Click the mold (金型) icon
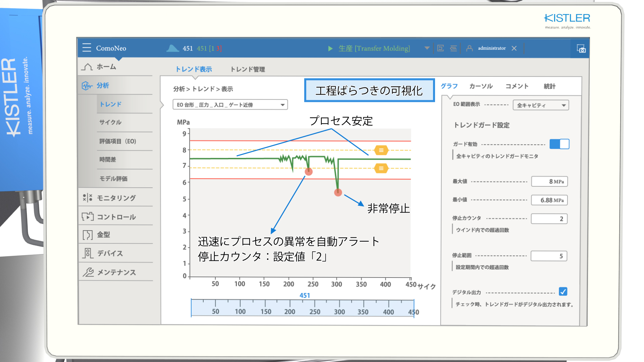644x362 pixels. [87, 235]
